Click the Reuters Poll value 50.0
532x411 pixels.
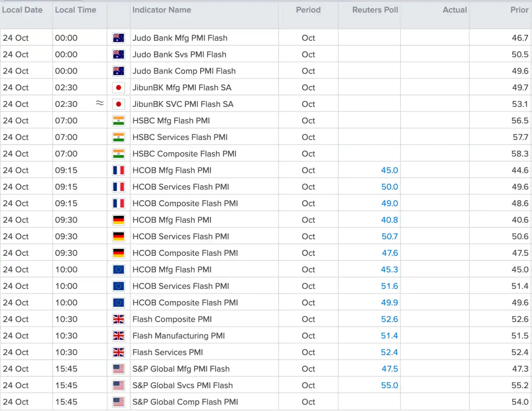click(x=389, y=187)
